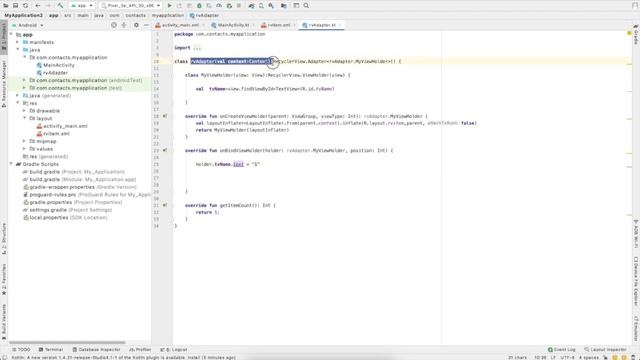Collapse the java folder arrow
Image resolution: width=640 pixels, height=360 pixels.
tap(18, 49)
